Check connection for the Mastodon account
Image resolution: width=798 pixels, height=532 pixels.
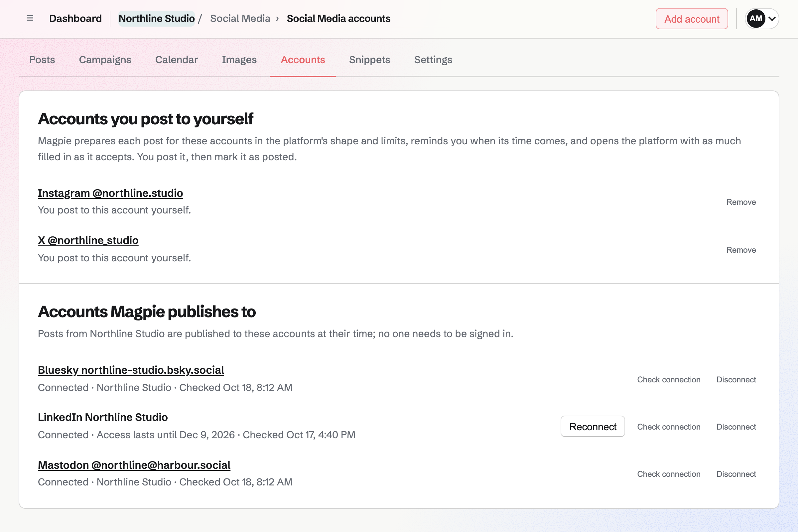[668, 474]
